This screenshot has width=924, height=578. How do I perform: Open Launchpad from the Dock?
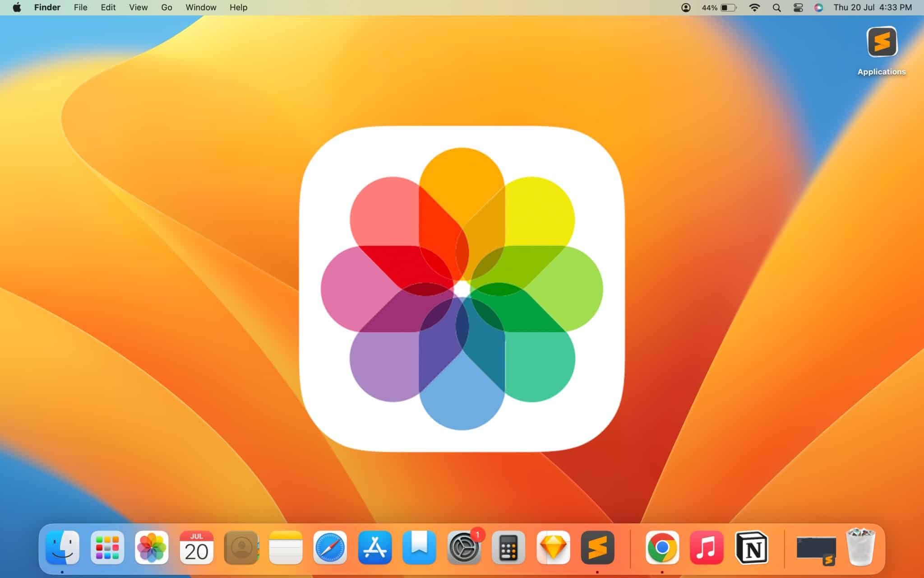[107, 548]
